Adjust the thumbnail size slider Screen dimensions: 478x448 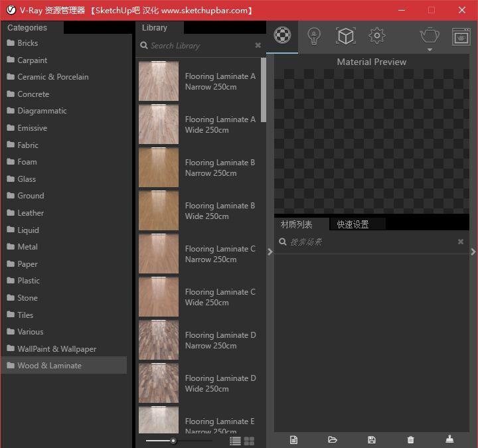pyautogui.click(x=173, y=441)
